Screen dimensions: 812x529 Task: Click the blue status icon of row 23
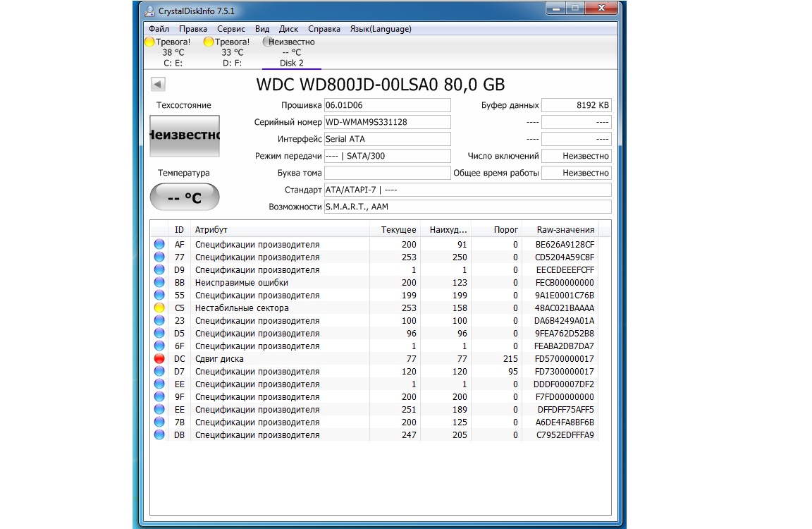[x=159, y=320]
